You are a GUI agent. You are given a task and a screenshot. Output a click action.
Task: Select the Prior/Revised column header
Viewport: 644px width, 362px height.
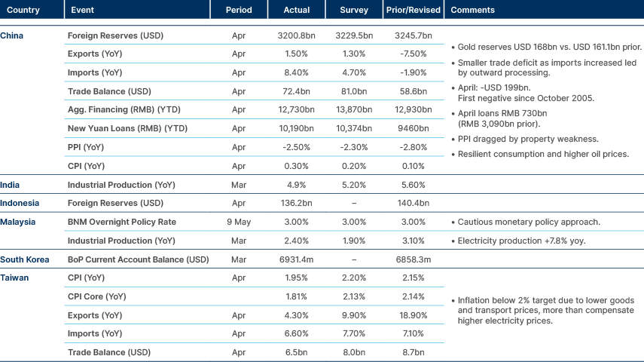(413, 11)
